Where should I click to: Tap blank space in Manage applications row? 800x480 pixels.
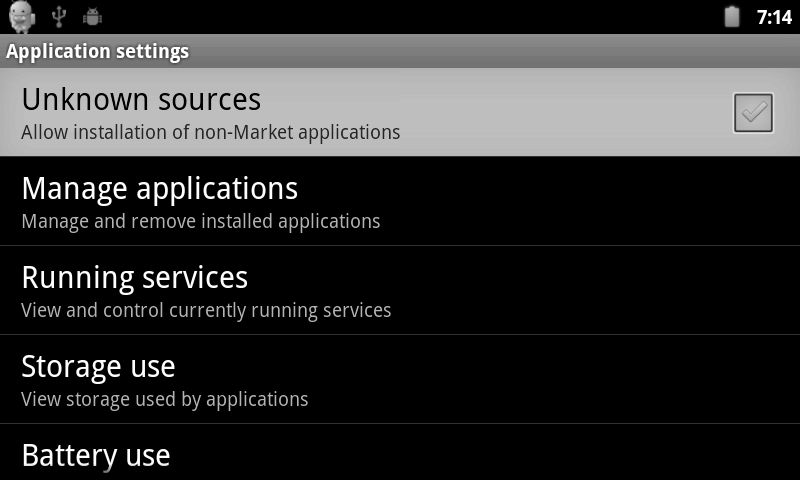click(x=587, y=201)
